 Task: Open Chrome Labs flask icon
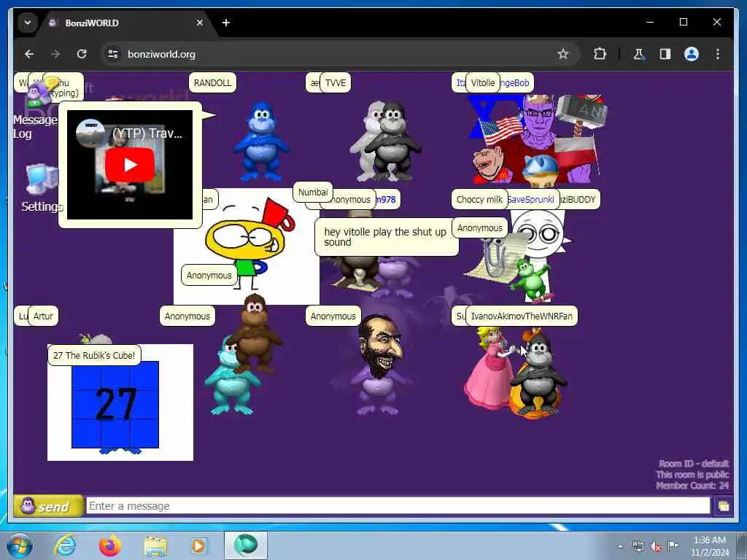coord(638,54)
